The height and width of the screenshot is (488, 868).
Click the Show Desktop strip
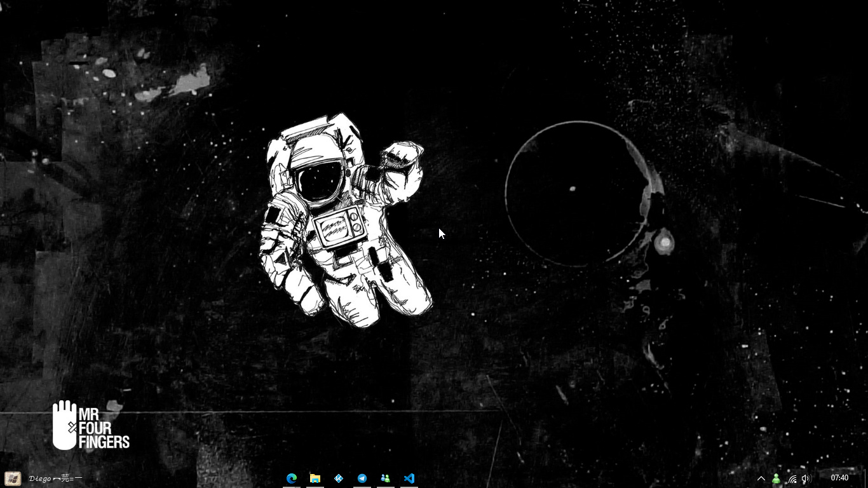(865, 478)
